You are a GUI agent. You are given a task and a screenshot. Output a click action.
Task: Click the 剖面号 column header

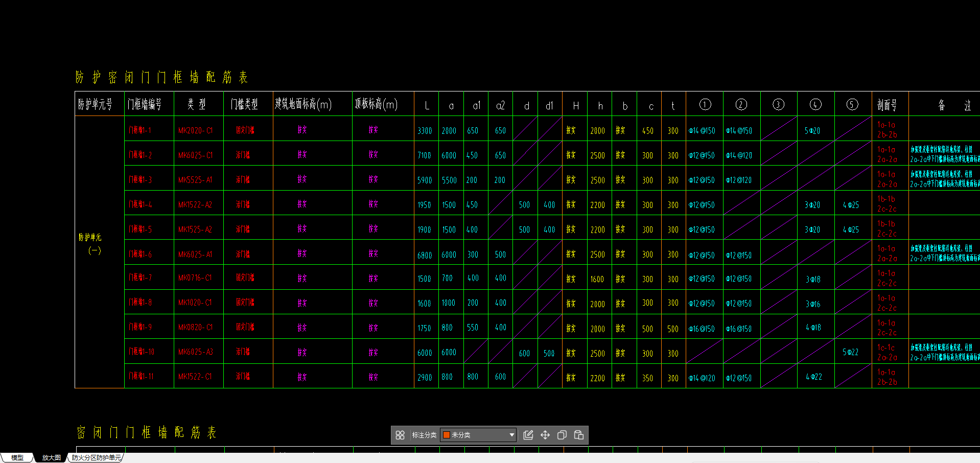tap(886, 105)
